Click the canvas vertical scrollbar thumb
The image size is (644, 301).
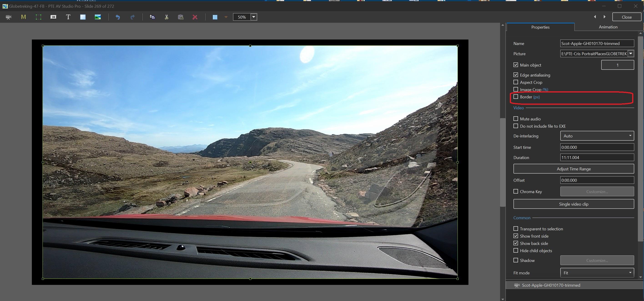click(503, 162)
